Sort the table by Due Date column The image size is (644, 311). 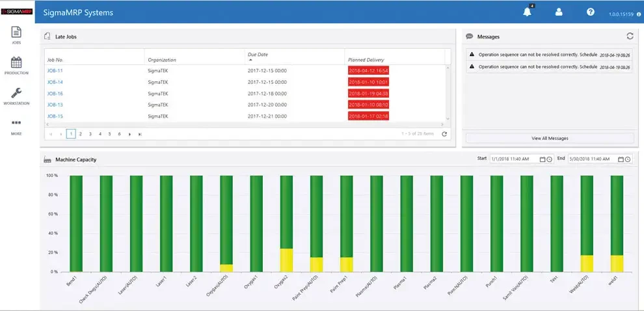258,55
